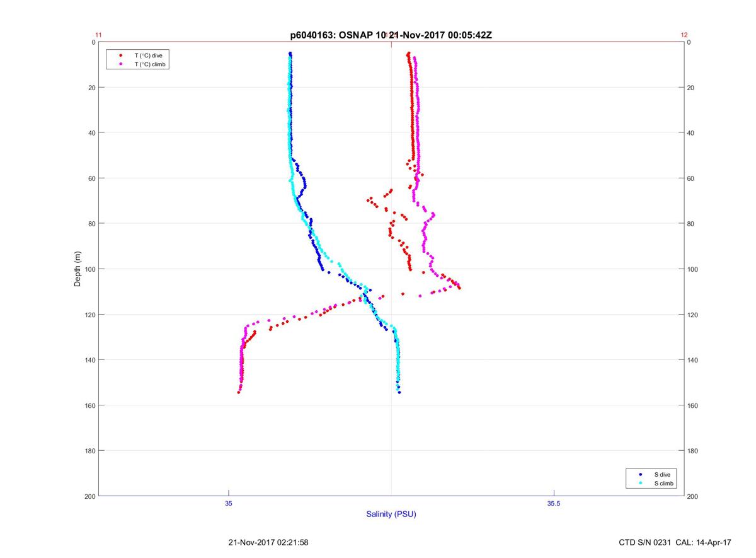Select the 'S climb' legend entry
The width and height of the screenshot is (756, 558).
click(665, 483)
